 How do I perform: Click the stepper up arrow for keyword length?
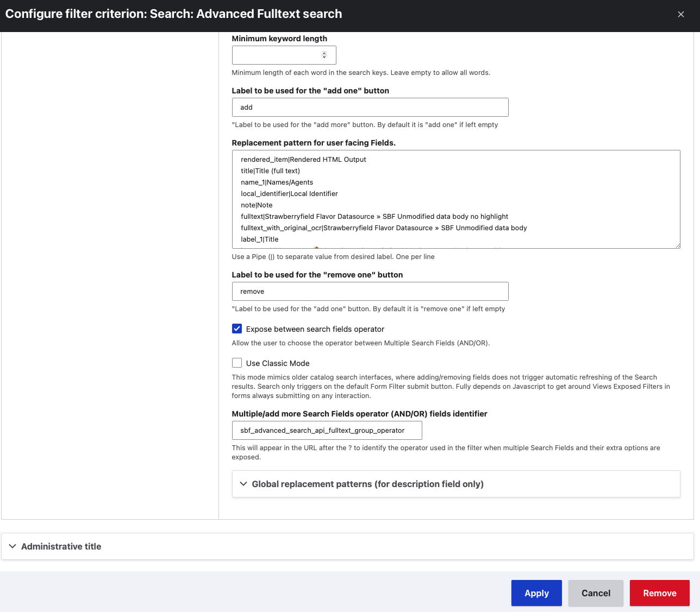click(324, 53)
